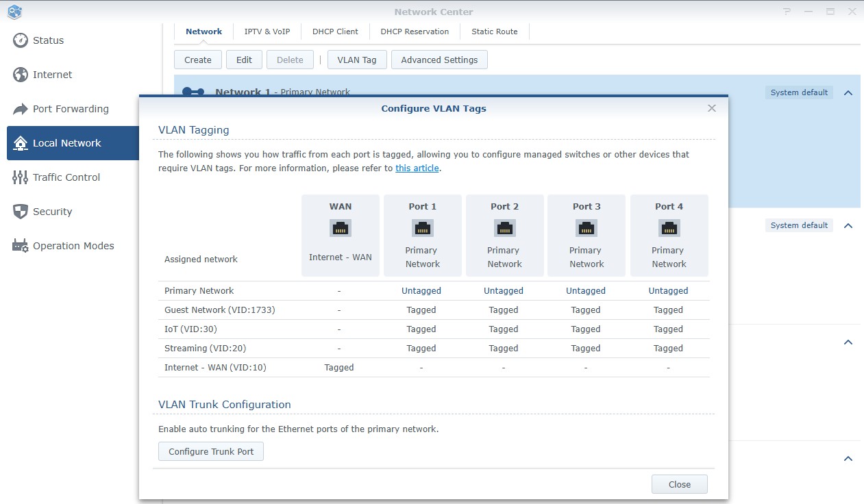The image size is (864, 504).
Task: Click the Port Forwarding arrow icon
Action: (x=21, y=109)
